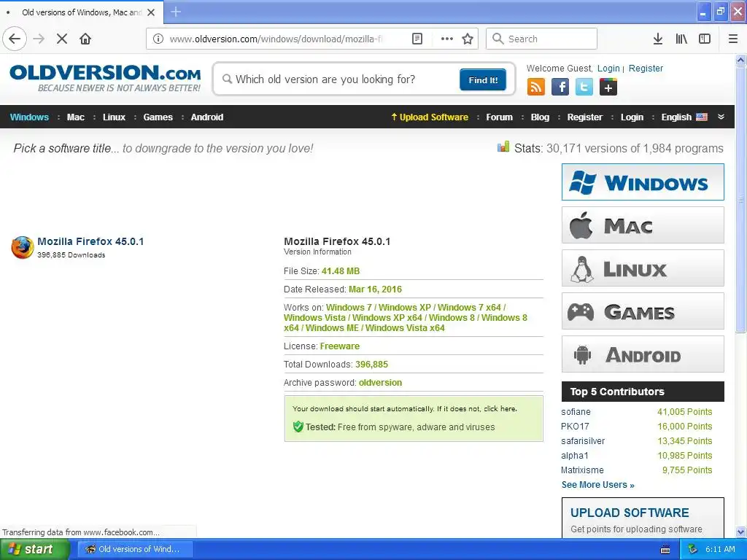Toggle the sidebar icon in the toolbar

tap(705, 39)
